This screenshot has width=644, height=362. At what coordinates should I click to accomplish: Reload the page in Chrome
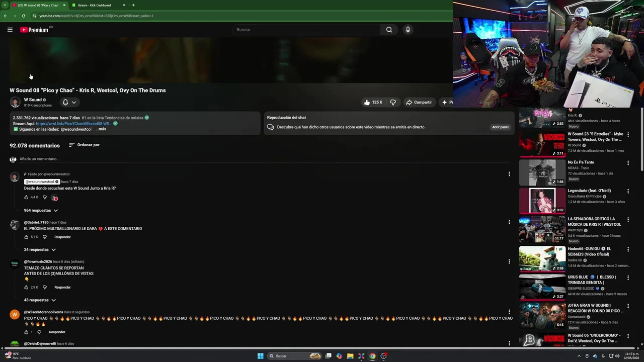pyautogui.click(x=23, y=16)
